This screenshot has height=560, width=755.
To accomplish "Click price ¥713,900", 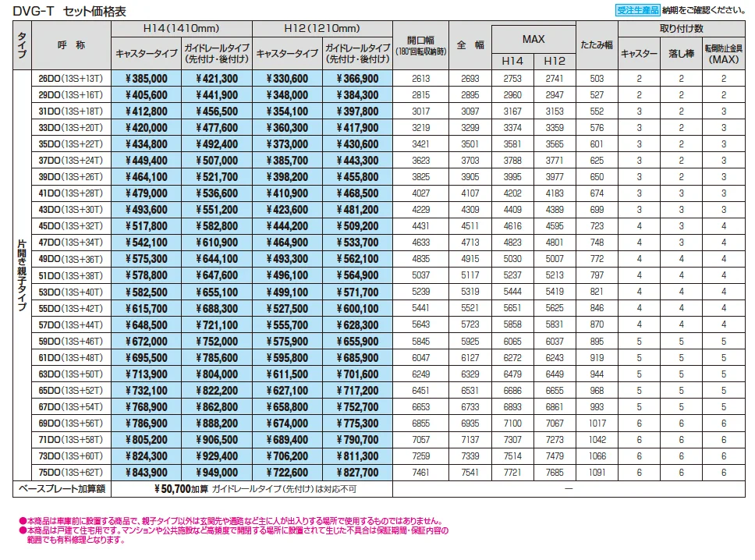I will 147,374.
